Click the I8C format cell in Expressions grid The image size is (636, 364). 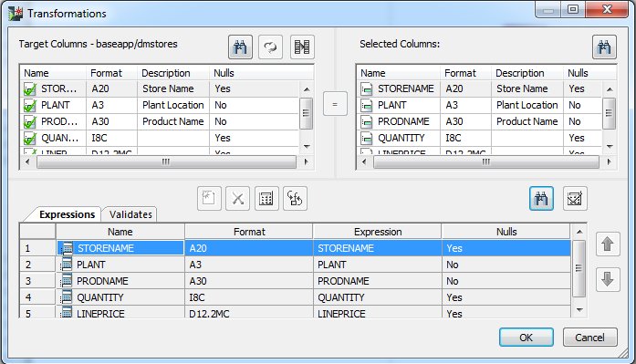[248, 297]
